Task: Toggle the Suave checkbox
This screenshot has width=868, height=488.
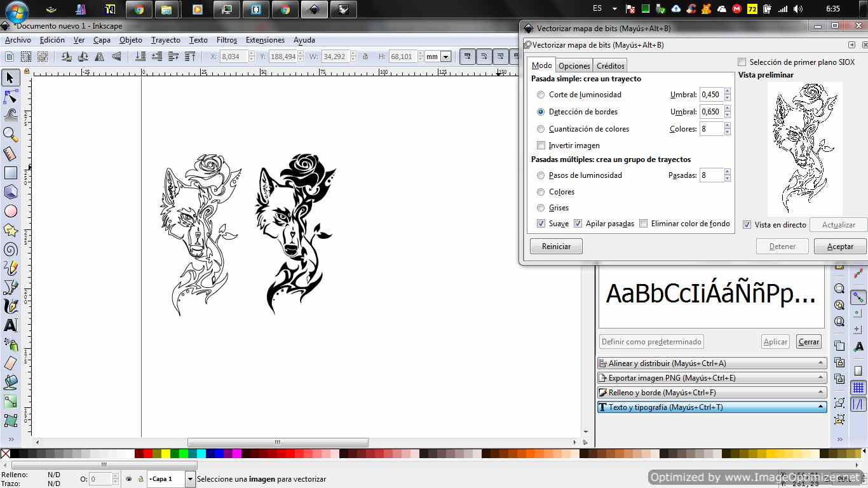Action: tap(541, 224)
